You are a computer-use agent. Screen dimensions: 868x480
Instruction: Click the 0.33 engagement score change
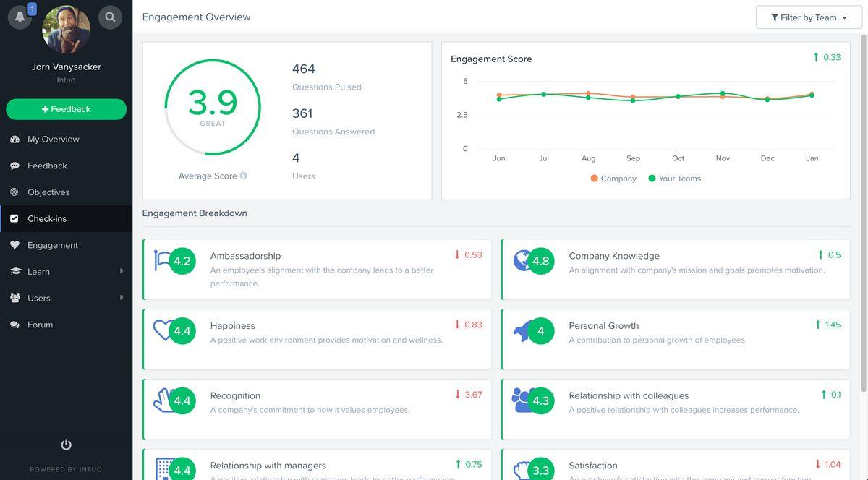click(827, 57)
